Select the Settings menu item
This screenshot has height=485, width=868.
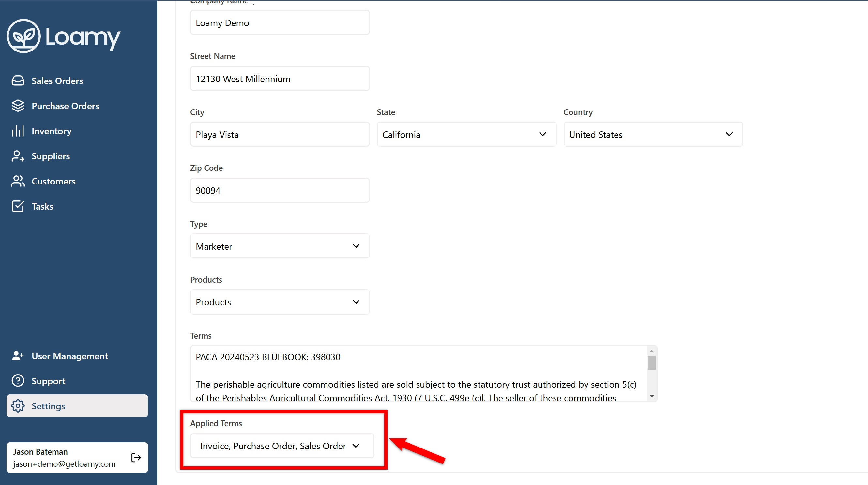click(x=77, y=406)
